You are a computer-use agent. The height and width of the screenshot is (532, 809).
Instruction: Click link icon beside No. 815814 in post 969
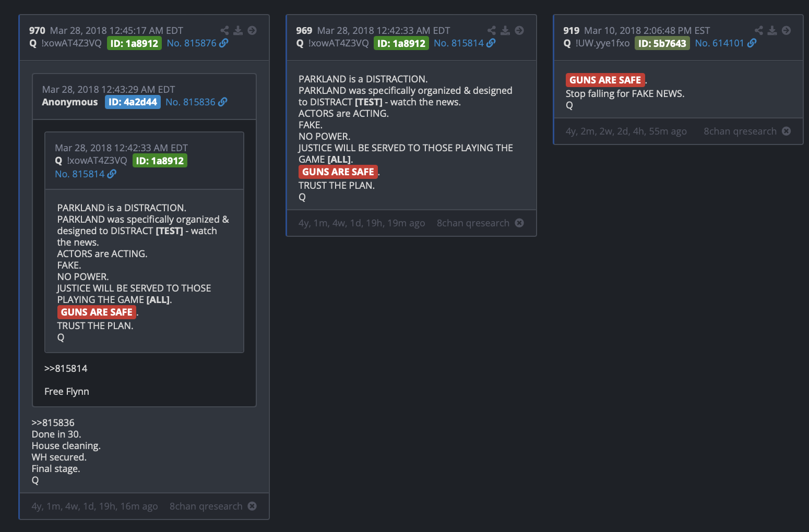coord(491,43)
